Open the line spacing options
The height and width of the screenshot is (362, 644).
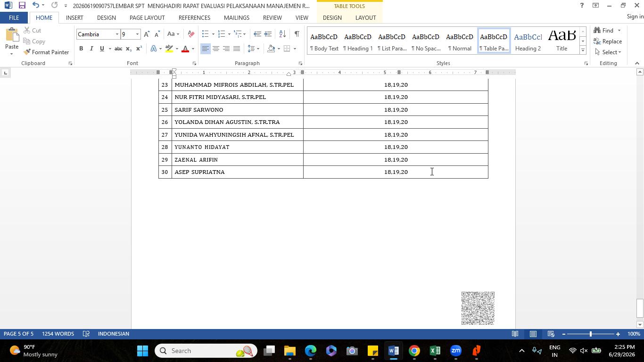click(x=254, y=49)
